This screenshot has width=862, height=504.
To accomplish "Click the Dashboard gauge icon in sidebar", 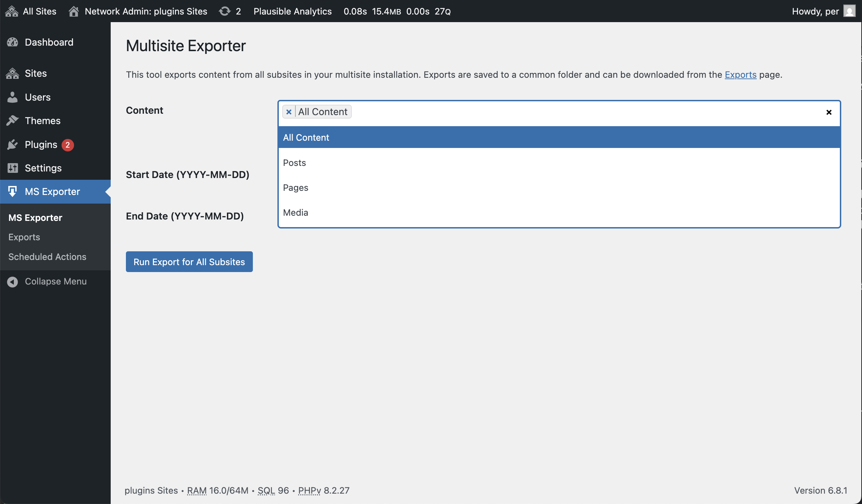I will pos(12,42).
